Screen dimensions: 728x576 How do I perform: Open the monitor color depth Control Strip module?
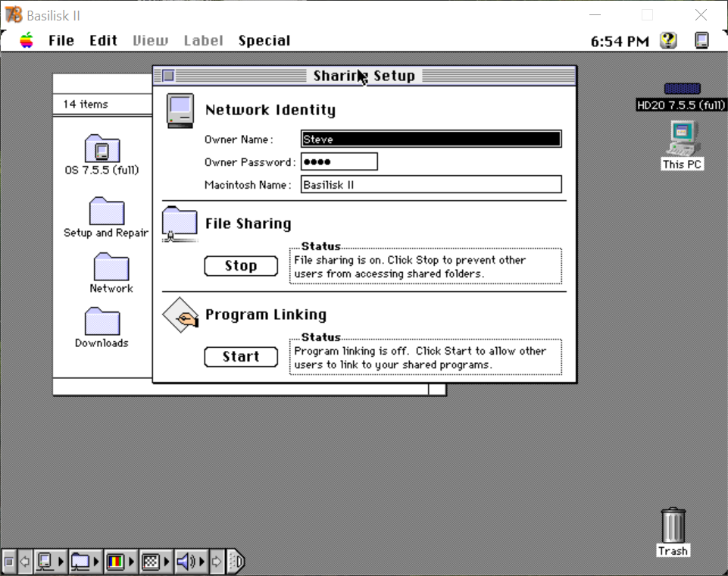pos(120,562)
